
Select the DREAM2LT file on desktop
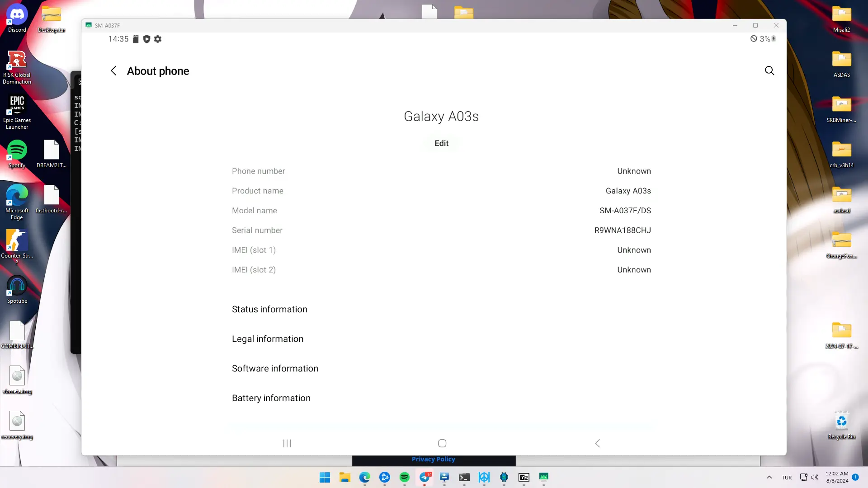coord(52,154)
